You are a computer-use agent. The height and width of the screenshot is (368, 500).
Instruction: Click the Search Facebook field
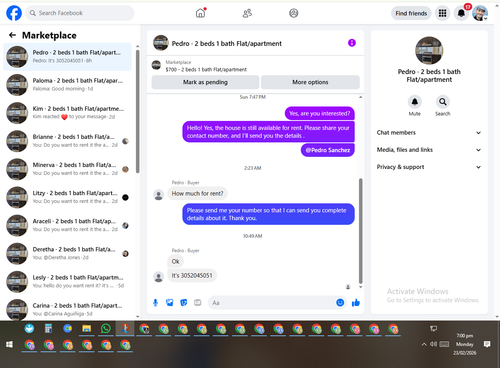(x=80, y=13)
